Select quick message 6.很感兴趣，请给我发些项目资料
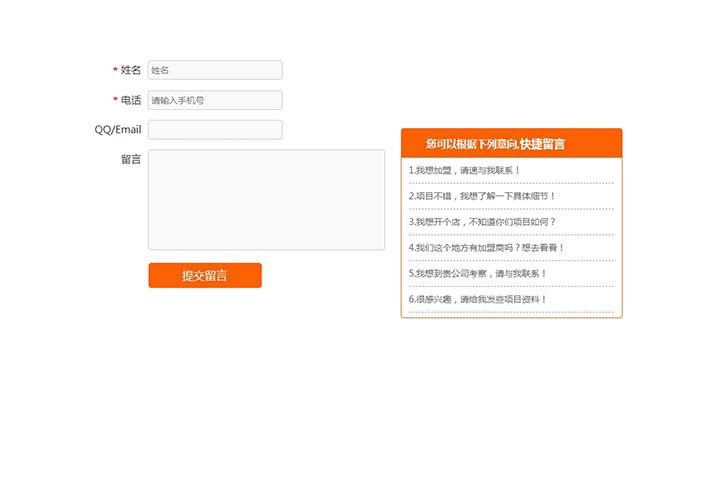The height and width of the screenshot is (501, 710). click(477, 299)
